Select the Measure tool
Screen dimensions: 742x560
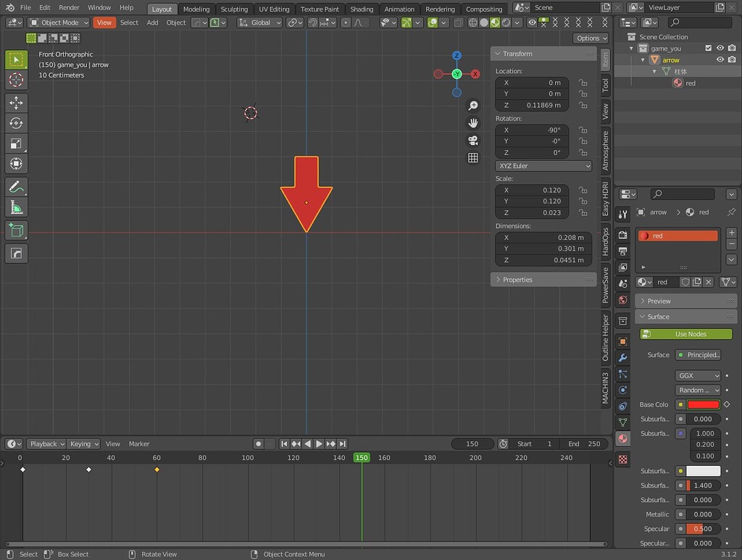pos(16,207)
